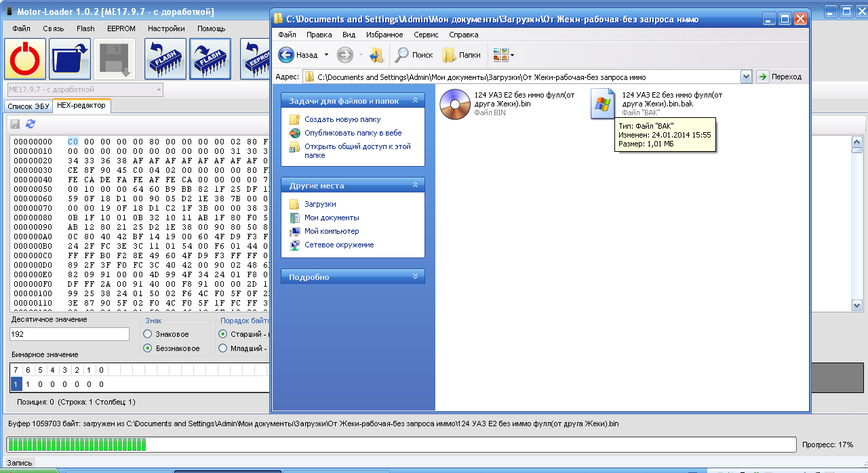Open the EEPROM menu
Screen dimensions: 868x473
(x=121, y=28)
